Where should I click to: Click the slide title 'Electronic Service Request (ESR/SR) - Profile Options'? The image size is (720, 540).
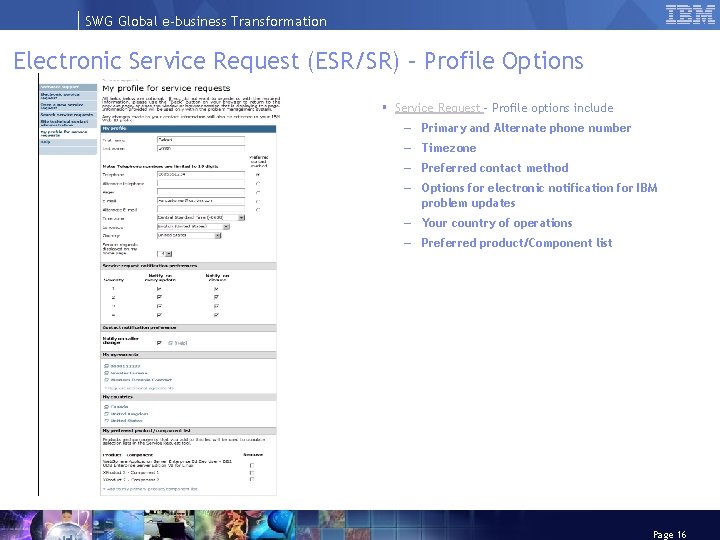pyautogui.click(x=298, y=61)
